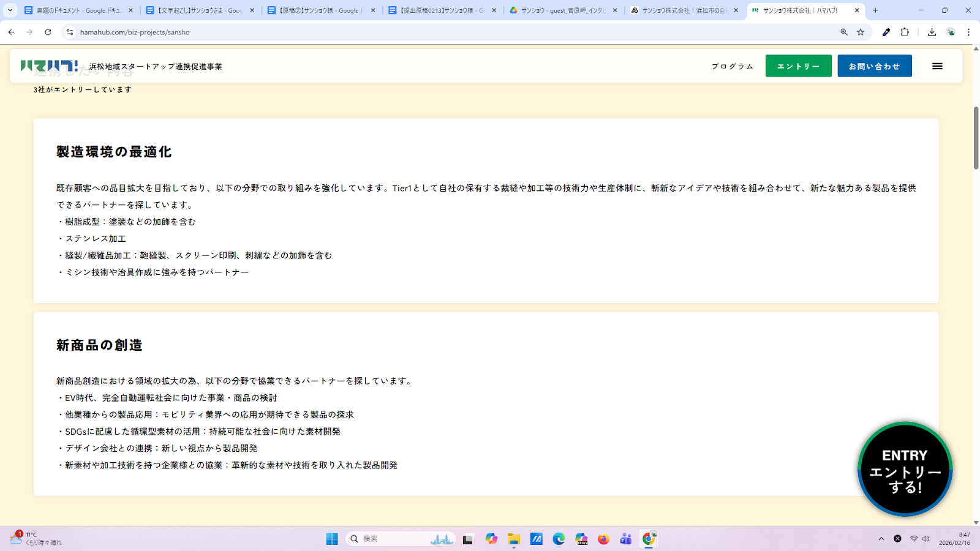Close the 無題のドキュメント tab

point(130,10)
